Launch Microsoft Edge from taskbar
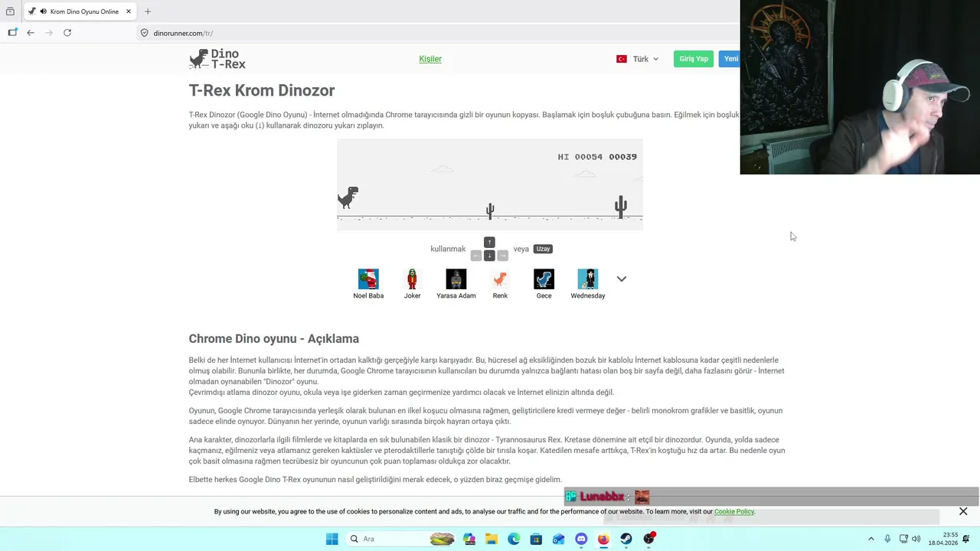 click(x=514, y=539)
